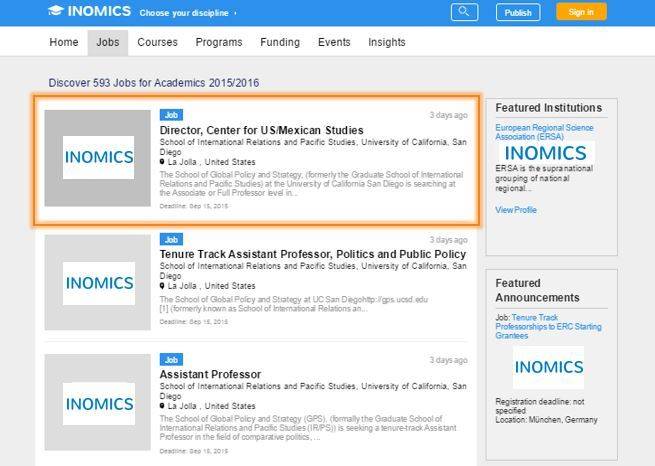This screenshot has width=655, height=466.
Task: Open the Courses tab
Action: click(157, 42)
